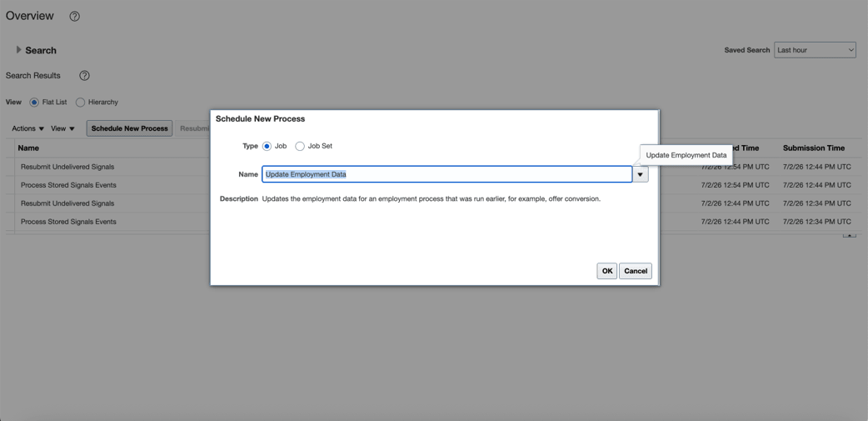The image size is (868, 421).
Task: Click the process Description text
Action: [432, 199]
